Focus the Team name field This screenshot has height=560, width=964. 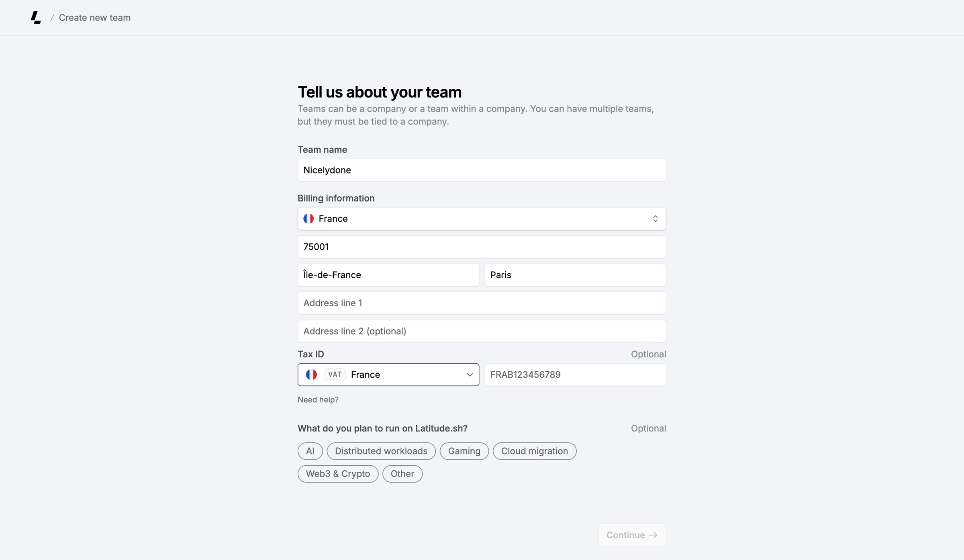pyautogui.click(x=482, y=170)
